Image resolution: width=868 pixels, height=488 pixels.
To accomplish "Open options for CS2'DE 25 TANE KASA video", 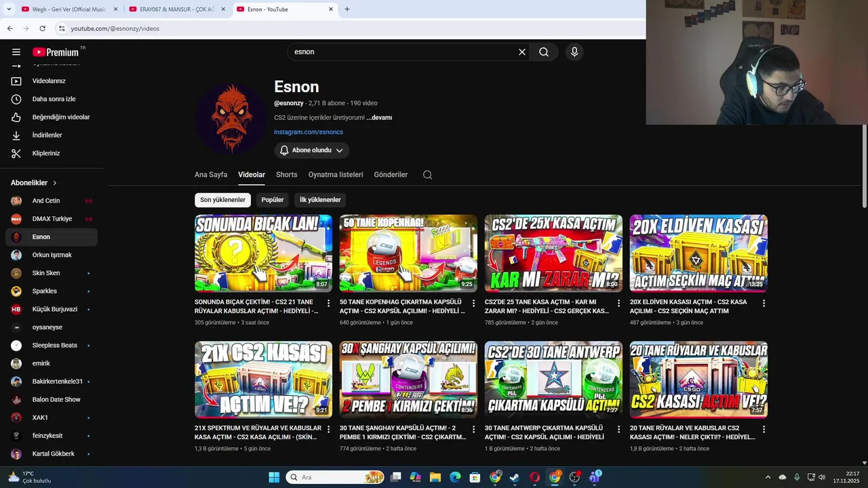I will [618, 303].
